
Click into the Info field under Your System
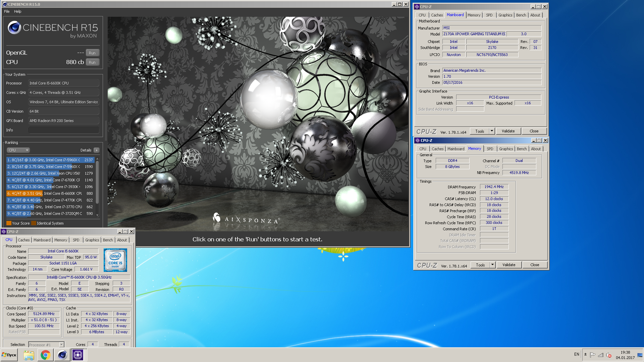pos(64,130)
